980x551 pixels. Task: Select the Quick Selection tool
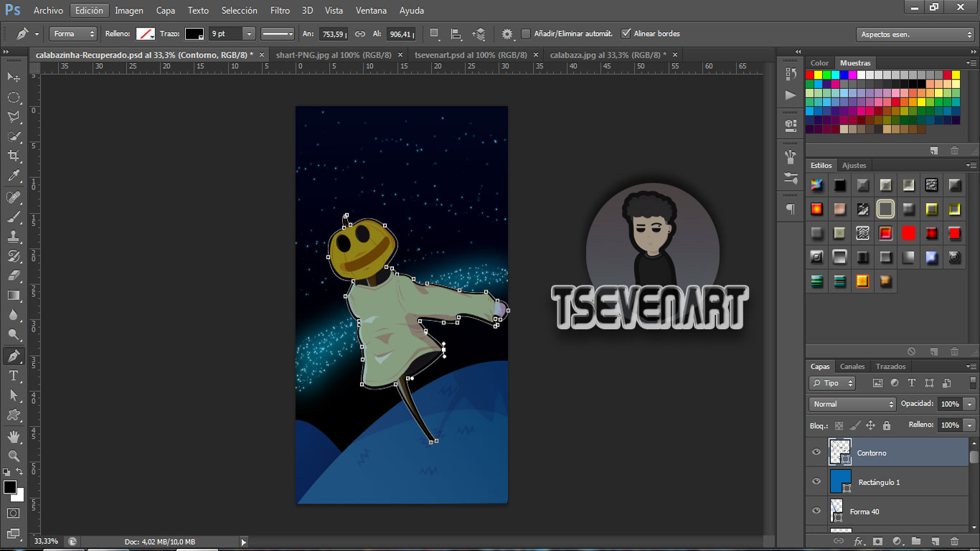coord(14,136)
